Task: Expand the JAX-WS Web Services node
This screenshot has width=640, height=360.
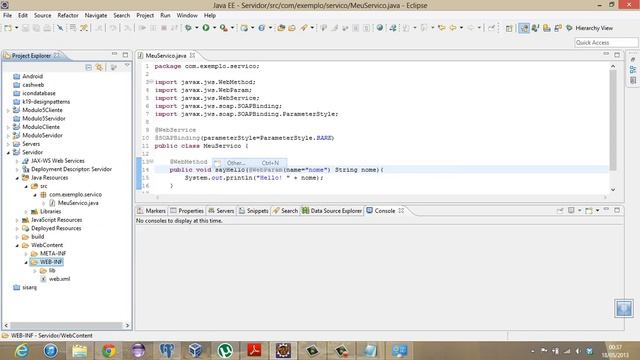Action: point(17,161)
